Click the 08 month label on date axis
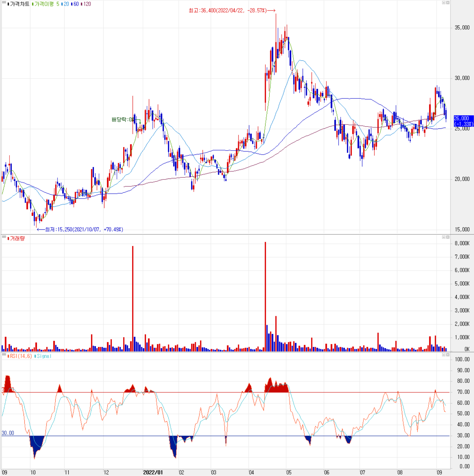The image size is (474, 476). tap(400, 472)
